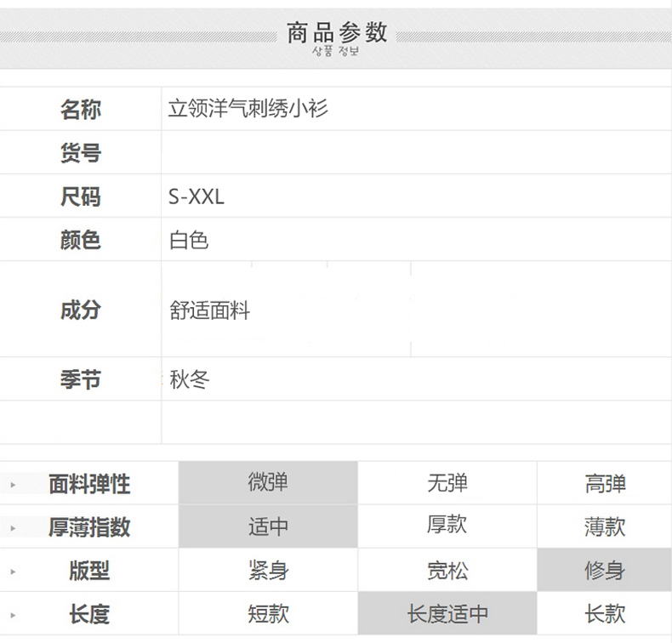Click arrow bullet beside 面料弹性
This screenshot has height=643, width=672.
point(13,485)
